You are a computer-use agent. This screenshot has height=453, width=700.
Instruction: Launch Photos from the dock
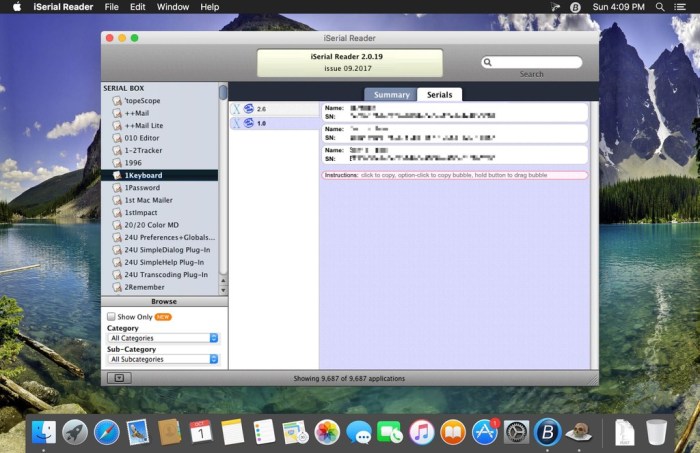(x=327, y=432)
